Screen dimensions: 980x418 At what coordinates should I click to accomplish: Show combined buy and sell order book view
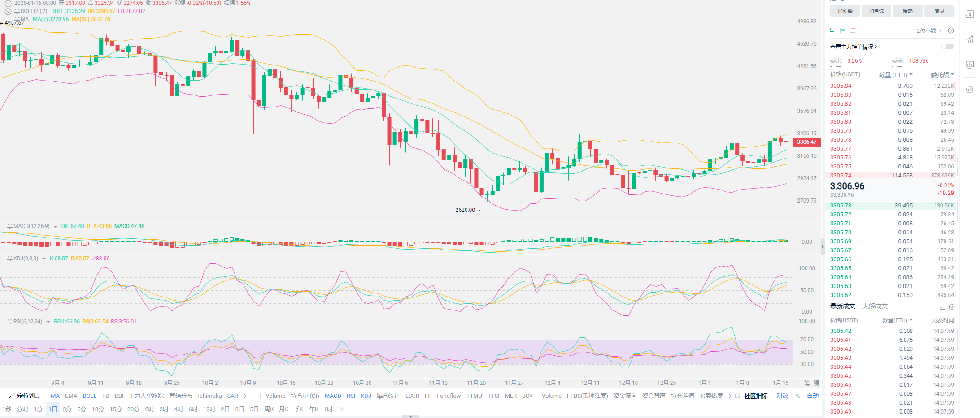point(832,30)
